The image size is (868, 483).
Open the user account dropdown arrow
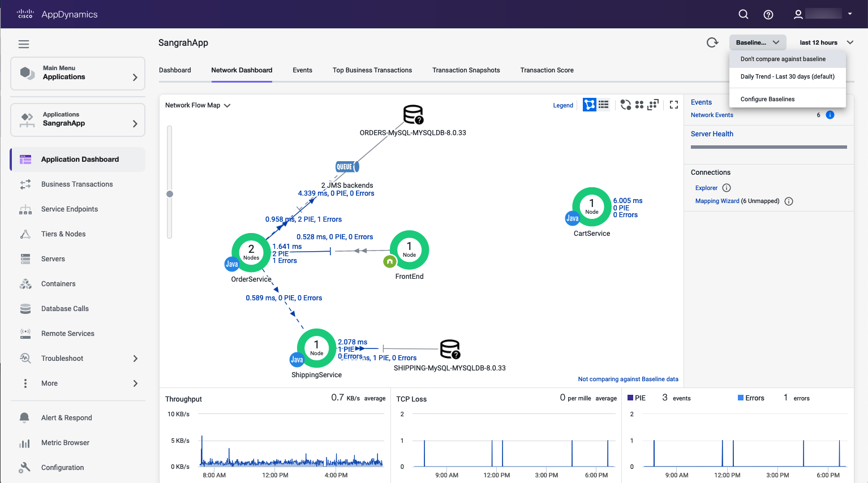point(850,14)
